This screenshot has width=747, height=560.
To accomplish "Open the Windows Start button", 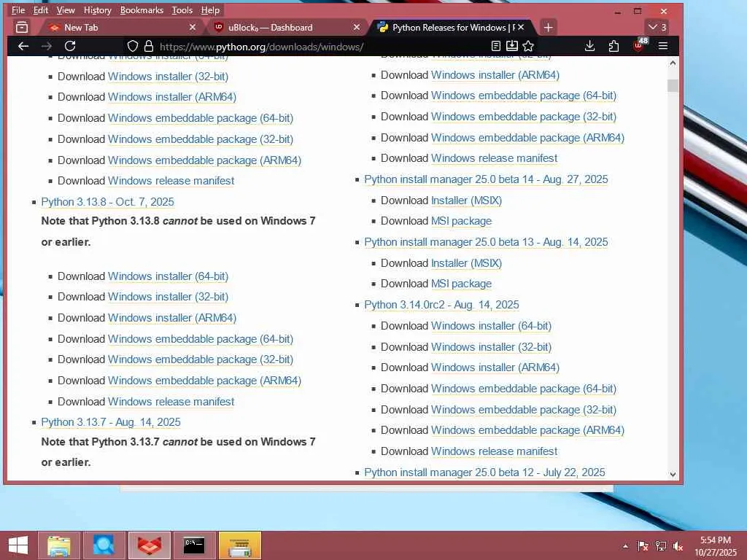I will click(x=18, y=545).
